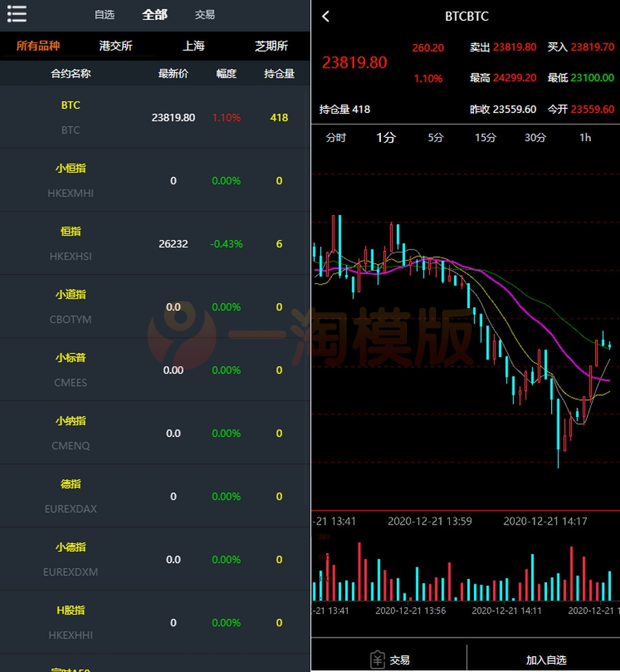Click the BTC current price 23819.80 display

pos(354,63)
